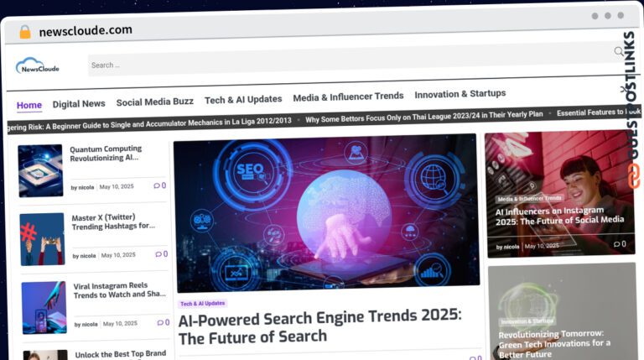Click the SEO globe featured image

326,213
